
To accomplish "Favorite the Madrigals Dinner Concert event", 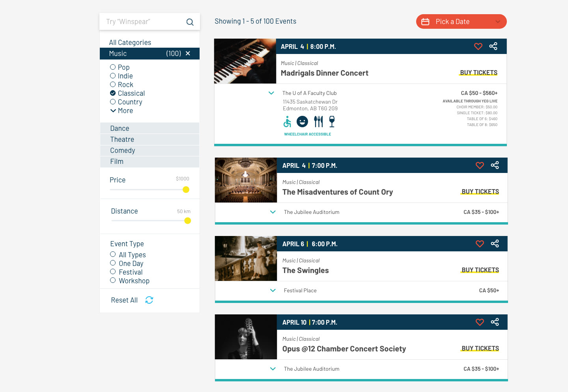I will coord(478,46).
